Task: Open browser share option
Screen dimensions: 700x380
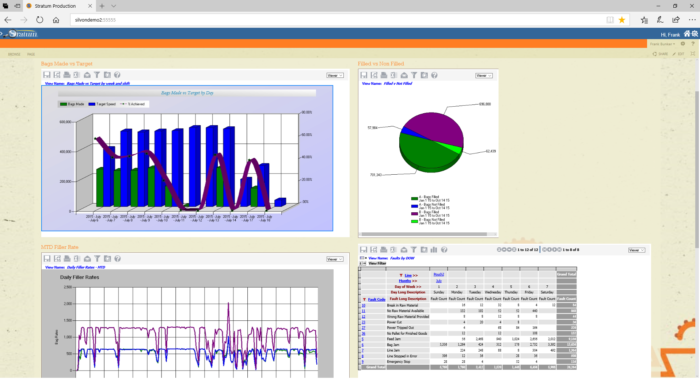Action: 676,20
